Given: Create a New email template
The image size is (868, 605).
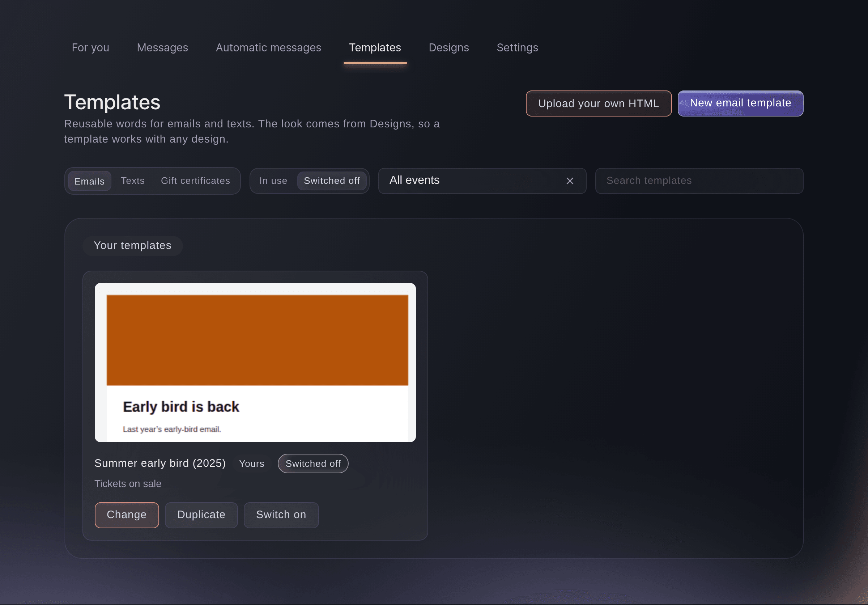Looking at the screenshot, I should coord(740,103).
